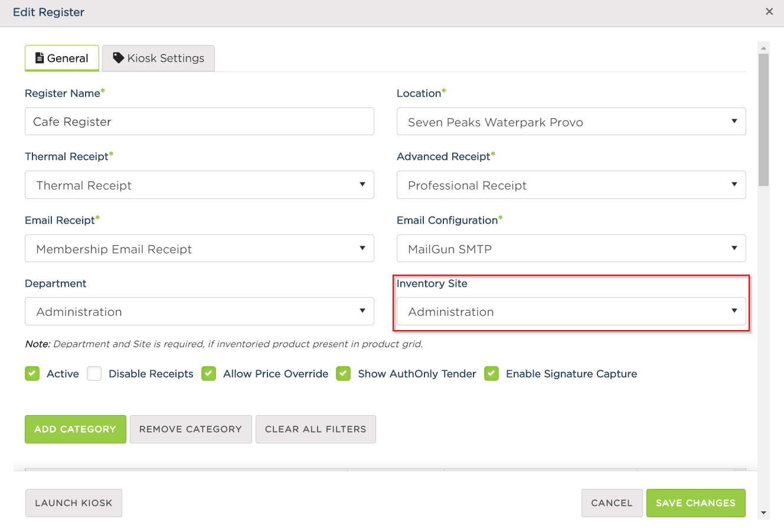The height and width of the screenshot is (532, 784).
Task: Toggle the Allow Price Override checkbox
Action: pyautogui.click(x=209, y=374)
